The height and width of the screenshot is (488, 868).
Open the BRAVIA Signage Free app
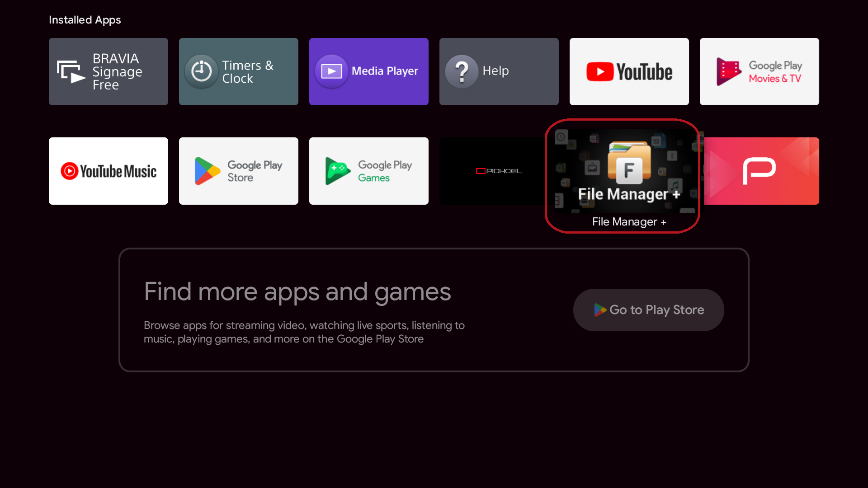(x=108, y=71)
